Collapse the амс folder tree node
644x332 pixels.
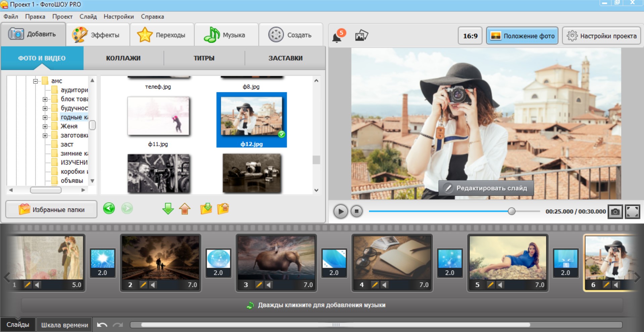pos(36,81)
